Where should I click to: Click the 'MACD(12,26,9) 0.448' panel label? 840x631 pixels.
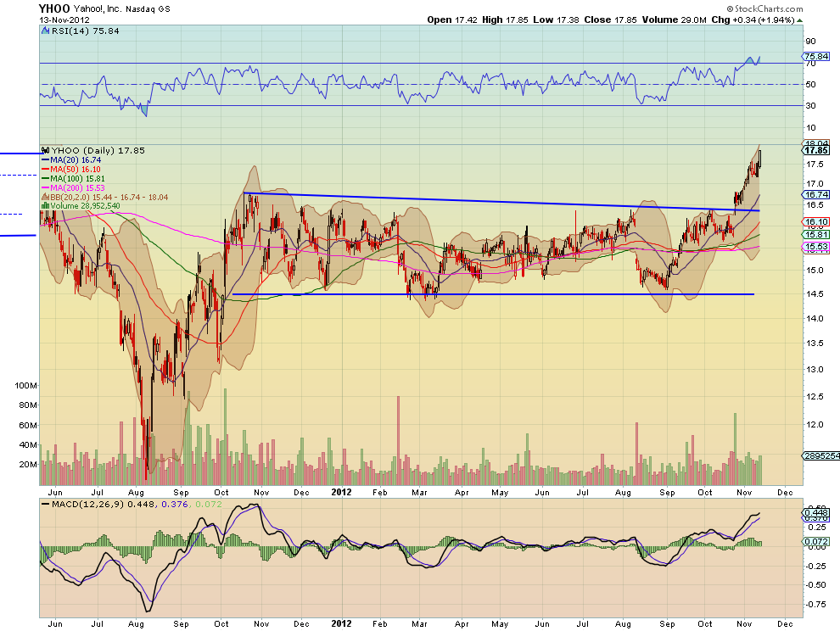coord(103,505)
